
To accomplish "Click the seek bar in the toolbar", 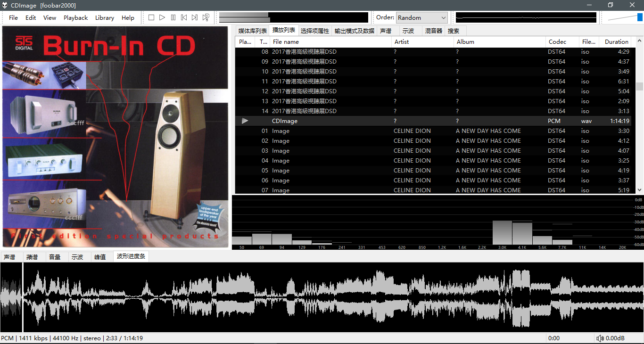I will click(293, 17).
